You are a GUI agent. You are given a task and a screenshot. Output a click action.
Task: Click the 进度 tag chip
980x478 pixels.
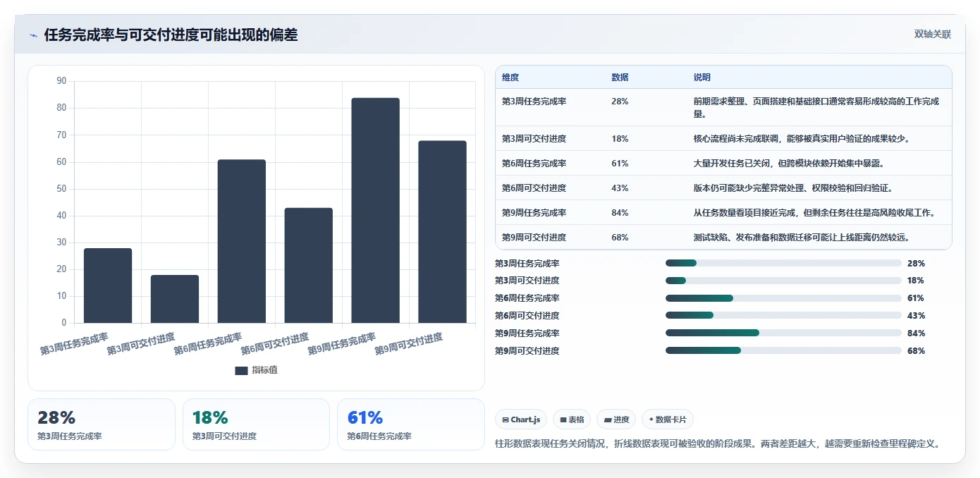[x=616, y=419]
